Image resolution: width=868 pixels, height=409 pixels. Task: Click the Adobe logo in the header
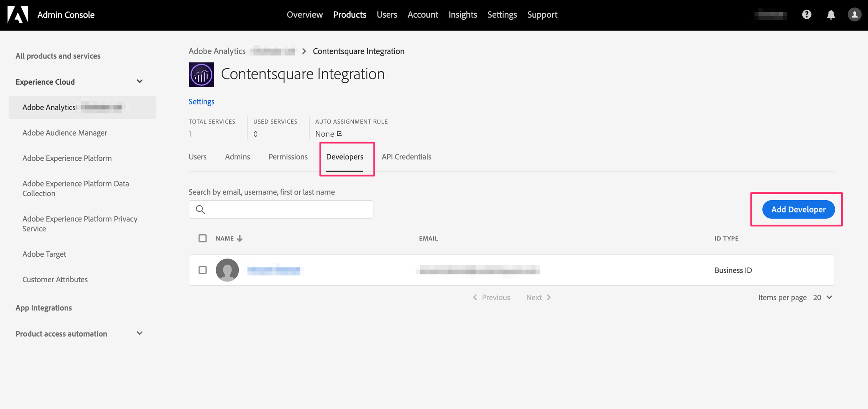[x=18, y=15]
